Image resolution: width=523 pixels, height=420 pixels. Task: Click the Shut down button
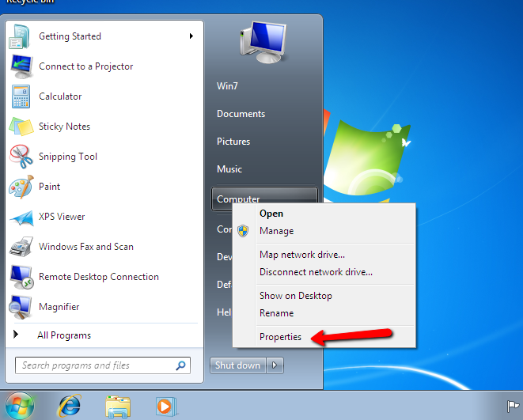click(238, 365)
